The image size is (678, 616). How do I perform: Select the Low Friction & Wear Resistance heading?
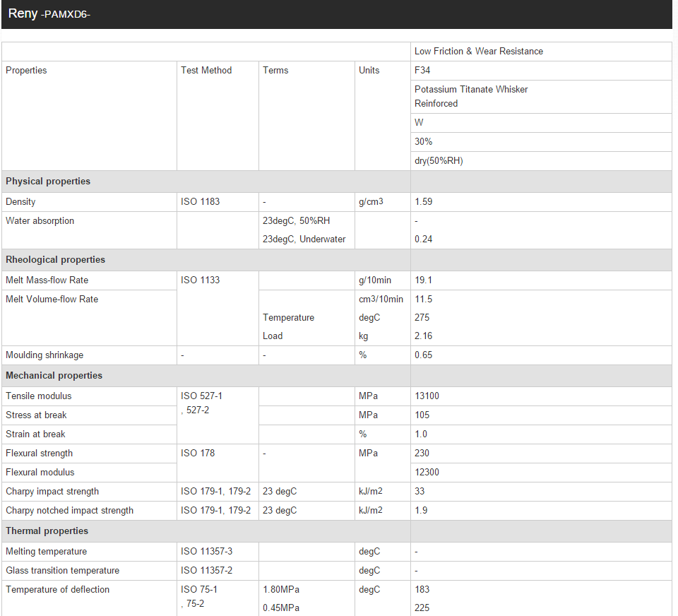click(478, 51)
